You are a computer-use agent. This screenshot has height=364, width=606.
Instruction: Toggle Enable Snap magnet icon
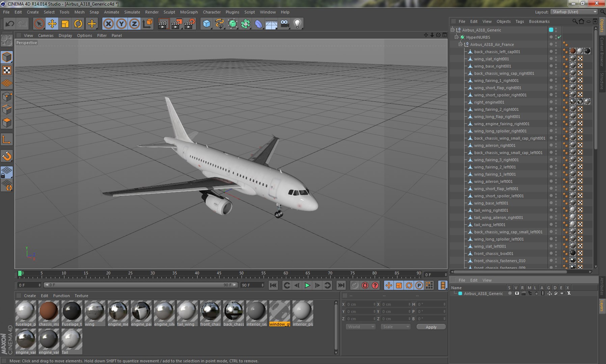pos(7,156)
